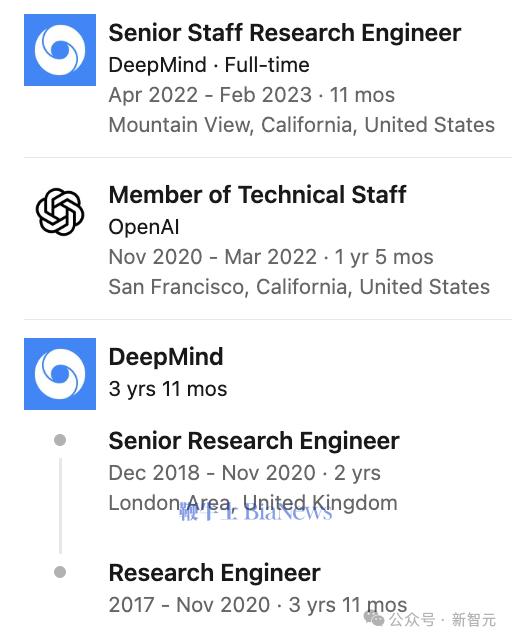Click the 3 yrs 11 mos duration under DeepMind

(x=168, y=389)
